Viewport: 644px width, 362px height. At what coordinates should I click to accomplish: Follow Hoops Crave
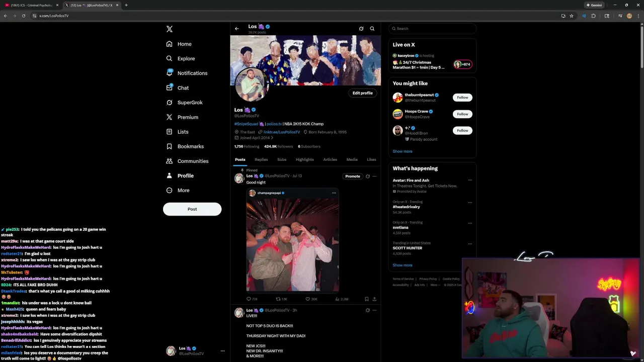462,114
